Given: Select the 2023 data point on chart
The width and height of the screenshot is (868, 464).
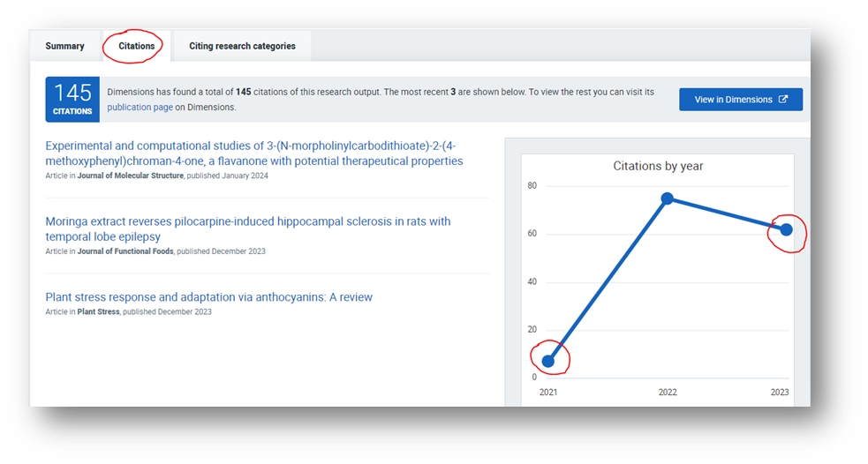Looking at the screenshot, I should click(786, 229).
